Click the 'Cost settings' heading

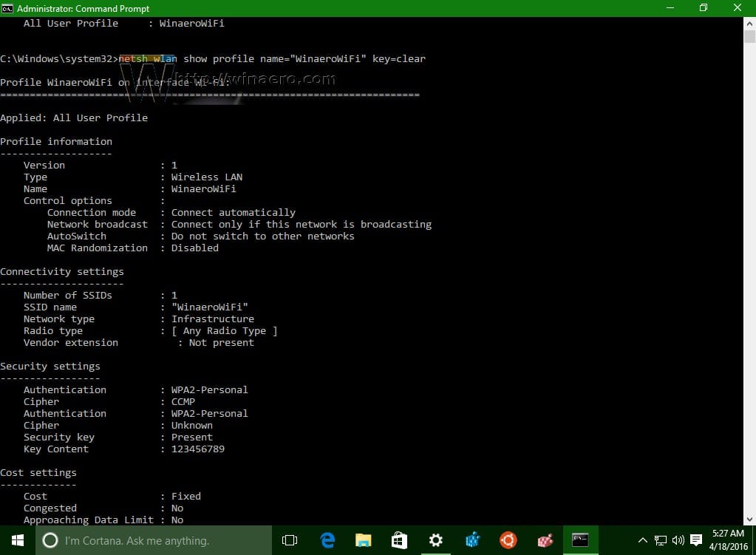click(38, 472)
